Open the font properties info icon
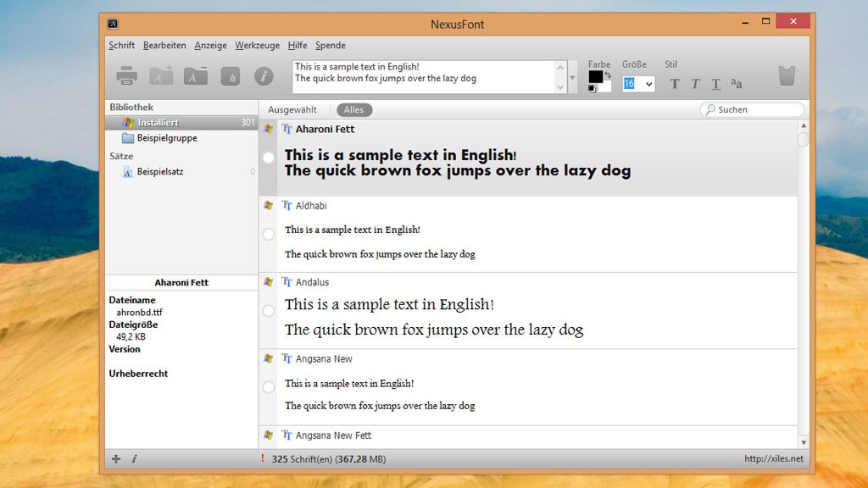The height and width of the screenshot is (488, 868). pyautogui.click(x=264, y=75)
